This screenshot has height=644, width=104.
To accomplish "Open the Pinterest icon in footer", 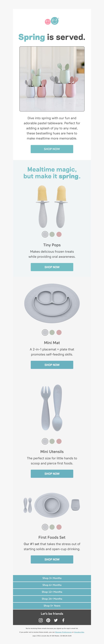I will (x=48, y=620).
